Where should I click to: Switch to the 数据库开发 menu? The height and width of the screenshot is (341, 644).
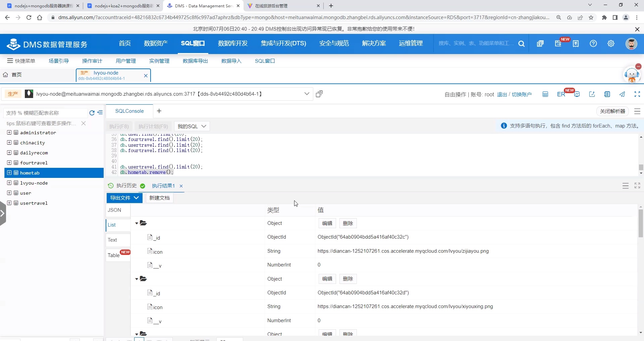pos(232,44)
